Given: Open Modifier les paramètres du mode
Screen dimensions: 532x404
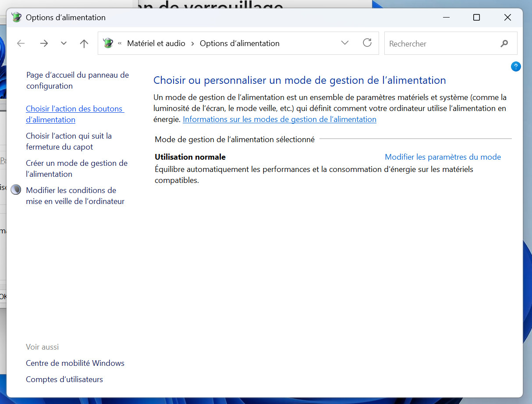Looking at the screenshot, I should pyautogui.click(x=443, y=157).
